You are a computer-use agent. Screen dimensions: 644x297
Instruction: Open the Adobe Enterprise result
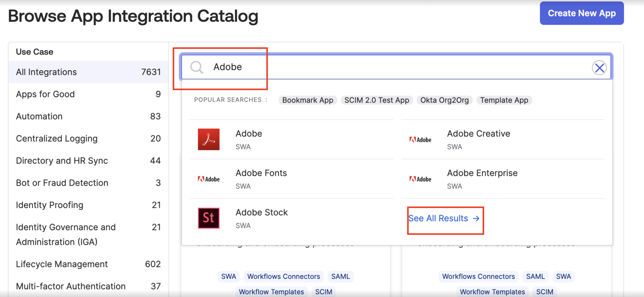503,179
